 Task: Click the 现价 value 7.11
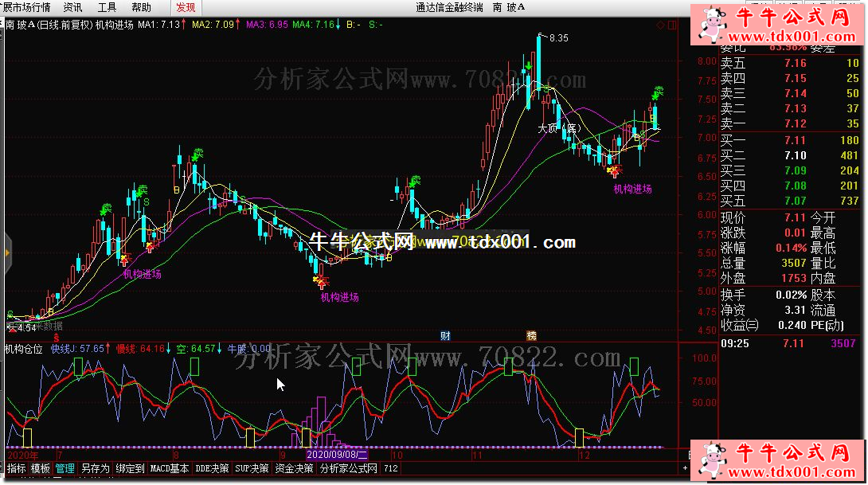pos(795,217)
